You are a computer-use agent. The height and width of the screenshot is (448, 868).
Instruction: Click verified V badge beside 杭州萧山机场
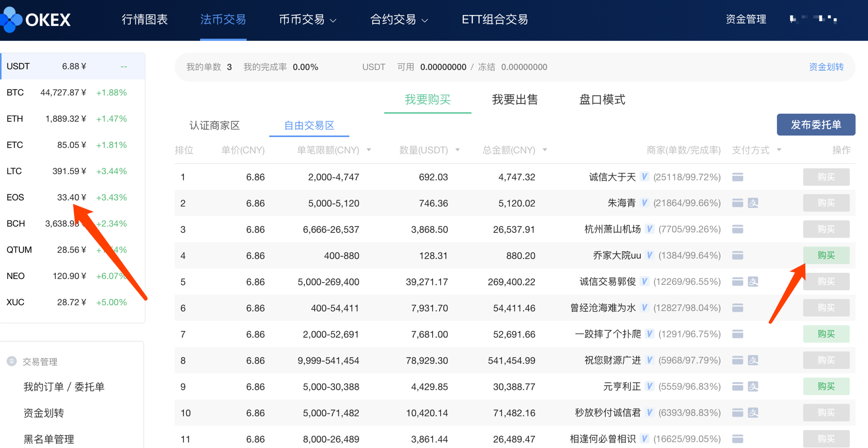[x=650, y=229]
